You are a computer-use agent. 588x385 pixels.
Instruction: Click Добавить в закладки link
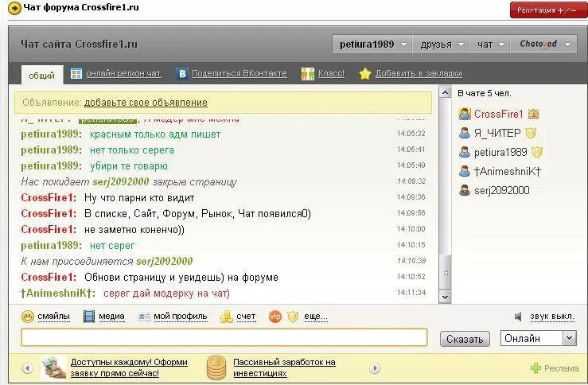tap(419, 73)
